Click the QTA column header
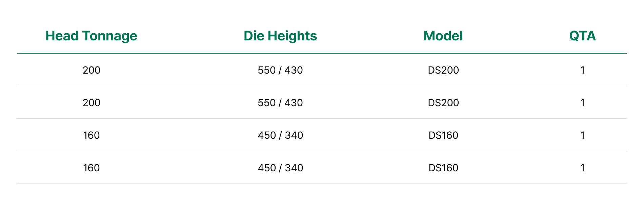644x211 pixels. click(x=582, y=36)
